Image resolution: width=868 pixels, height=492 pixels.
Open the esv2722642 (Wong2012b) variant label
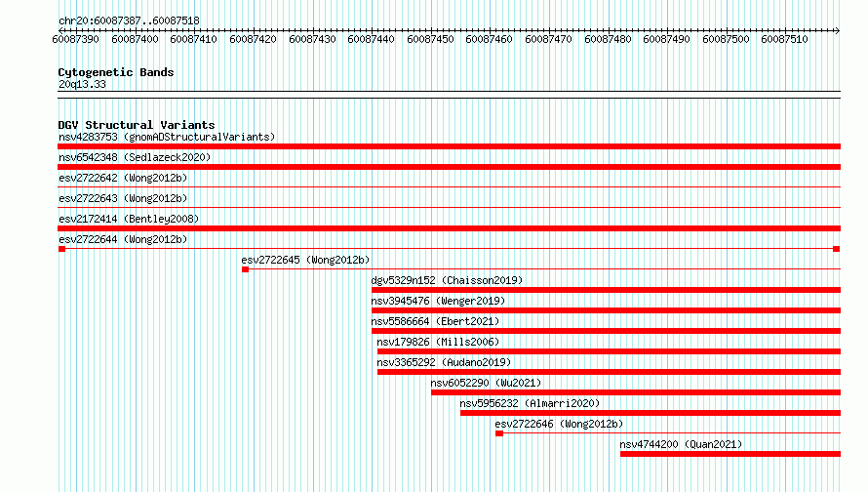tap(123, 178)
